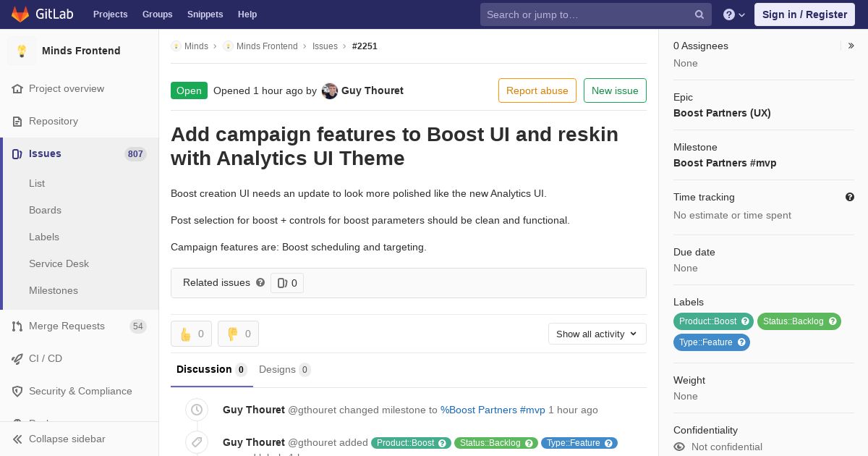
Task: Click the 54 merge requests badge
Action: click(x=138, y=326)
